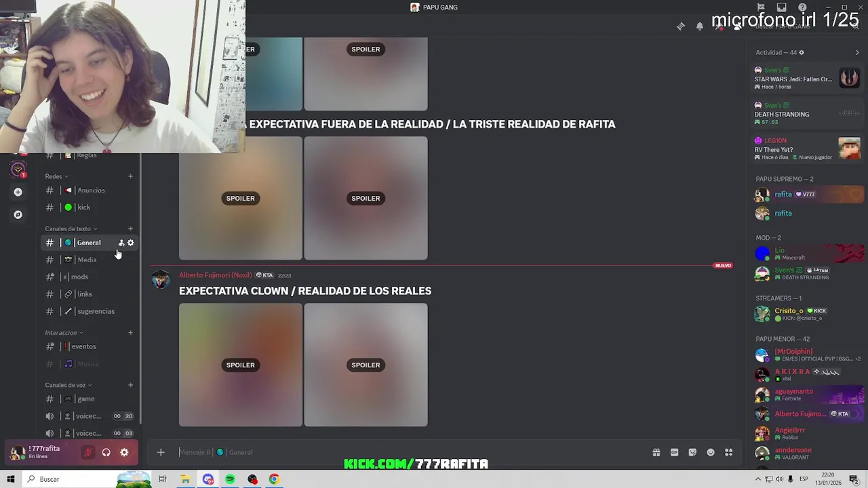Open Activity settings gear next to Actividad — 44
Viewport: 868px width, 488px height.
point(802,52)
